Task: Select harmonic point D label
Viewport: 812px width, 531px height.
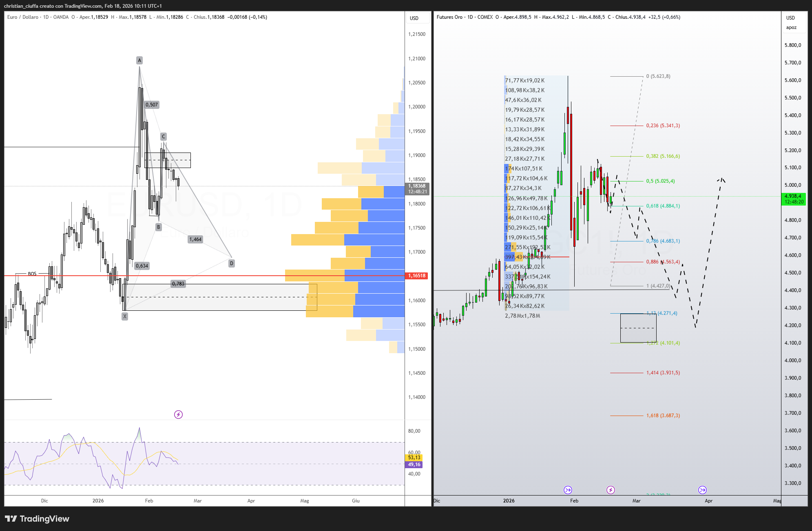Action: pos(232,263)
